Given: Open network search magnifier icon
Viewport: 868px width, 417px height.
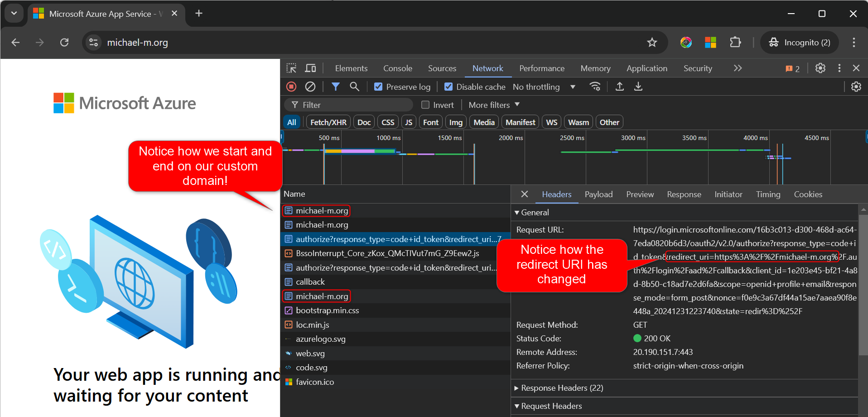Looking at the screenshot, I should pyautogui.click(x=354, y=87).
